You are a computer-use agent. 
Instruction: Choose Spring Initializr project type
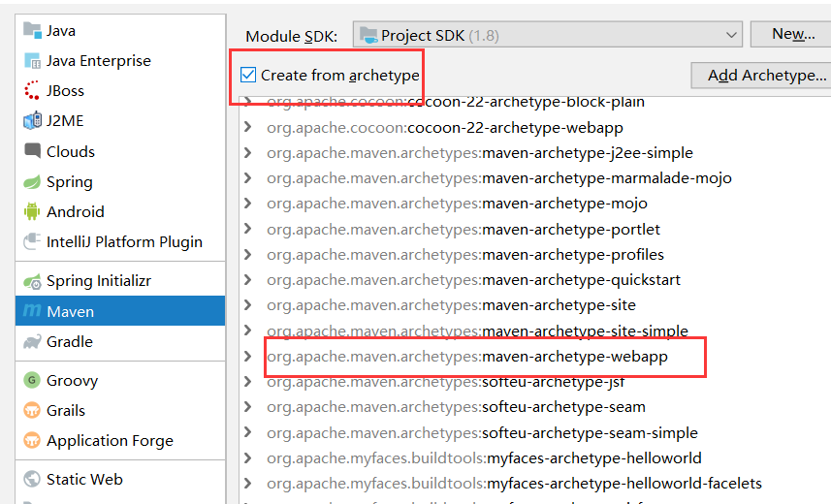pyautogui.click(x=120, y=281)
